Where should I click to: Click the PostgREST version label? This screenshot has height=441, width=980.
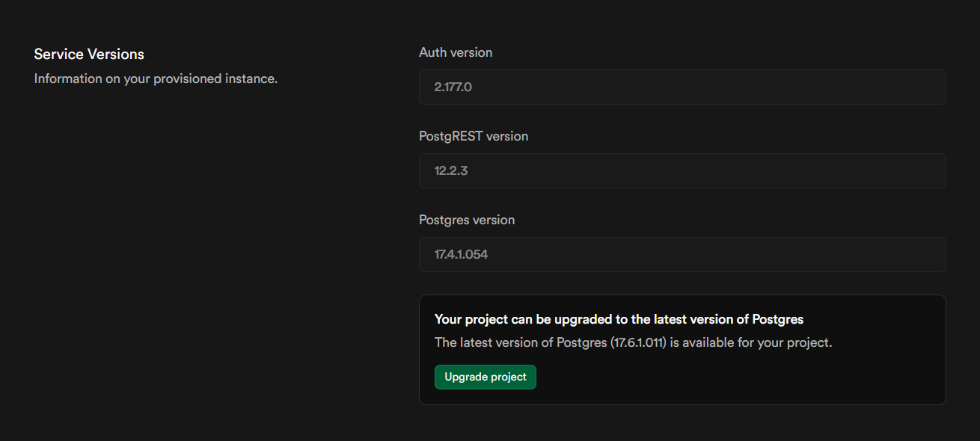tap(474, 137)
